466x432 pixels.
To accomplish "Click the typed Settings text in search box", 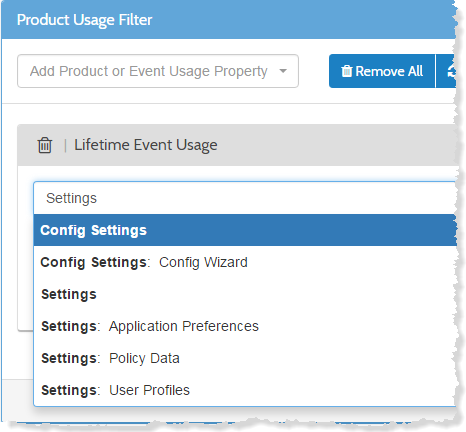I will [71, 198].
